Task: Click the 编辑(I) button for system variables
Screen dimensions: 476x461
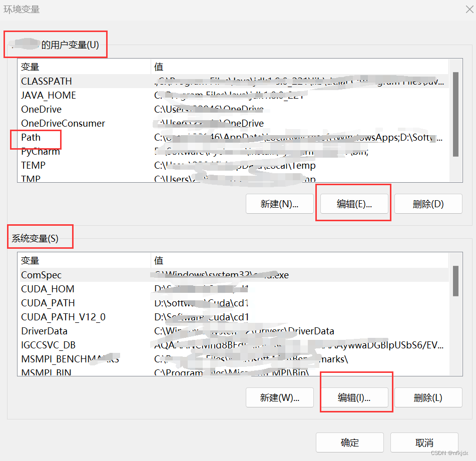Action: click(356, 397)
